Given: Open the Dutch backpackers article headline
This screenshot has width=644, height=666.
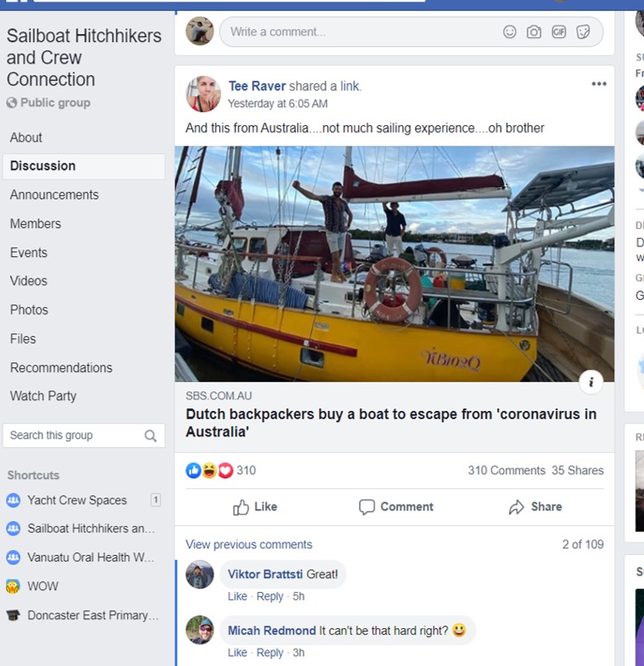Looking at the screenshot, I should pos(390,423).
